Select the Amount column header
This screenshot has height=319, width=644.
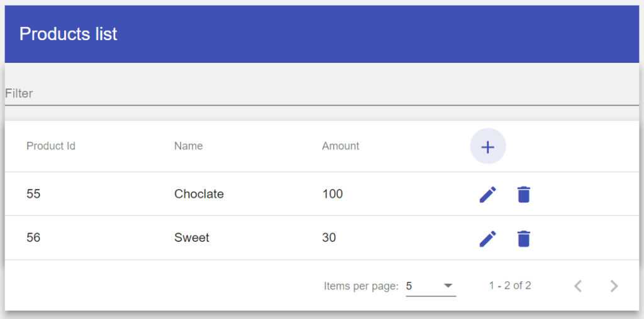340,146
